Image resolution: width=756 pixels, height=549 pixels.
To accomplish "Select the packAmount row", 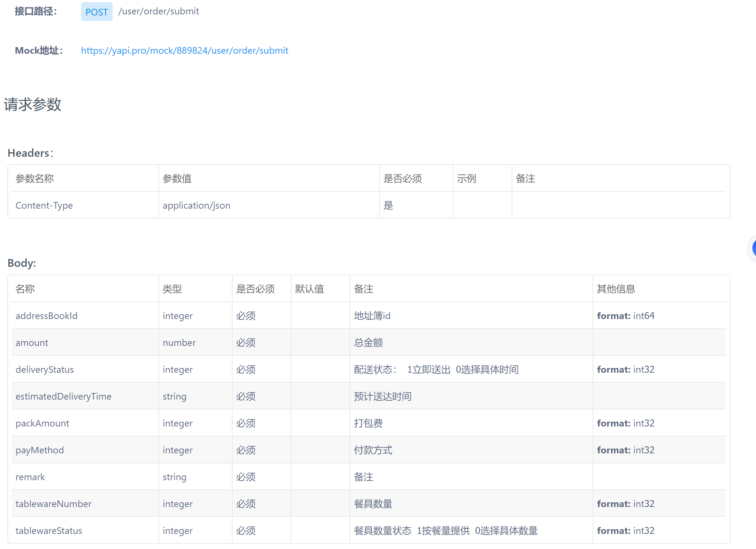I will click(x=42, y=423).
